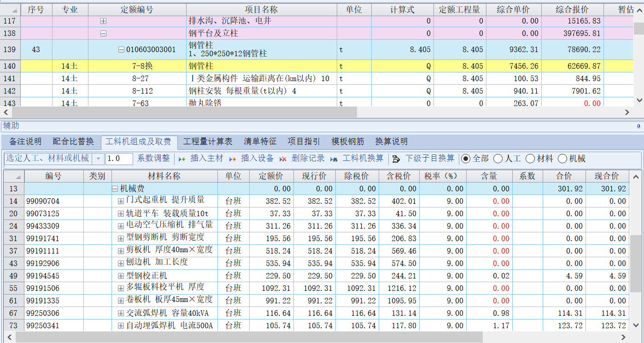Select 材料 radio button
This screenshot has width=644, height=343.
click(530, 159)
